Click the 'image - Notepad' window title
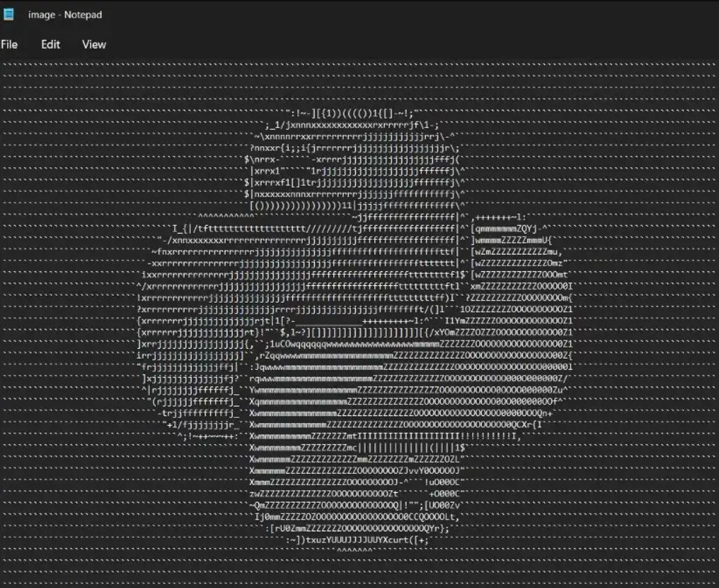The height and width of the screenshot is (588, 719). [x=65, y=15]
